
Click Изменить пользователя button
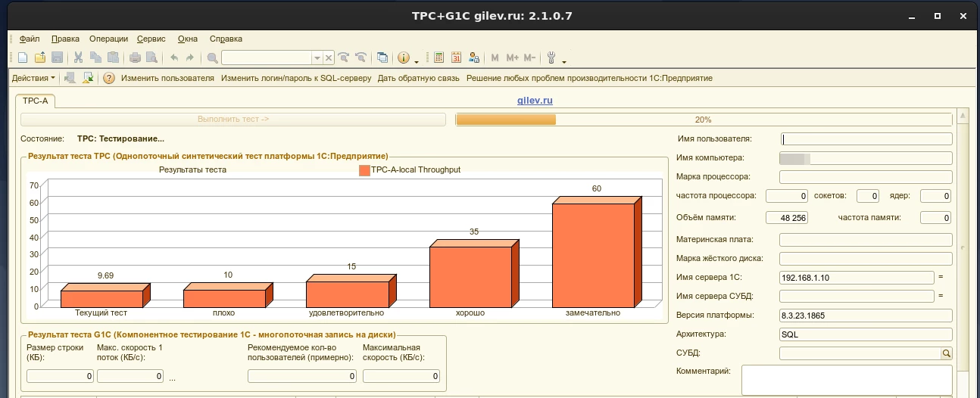[167, 78]
